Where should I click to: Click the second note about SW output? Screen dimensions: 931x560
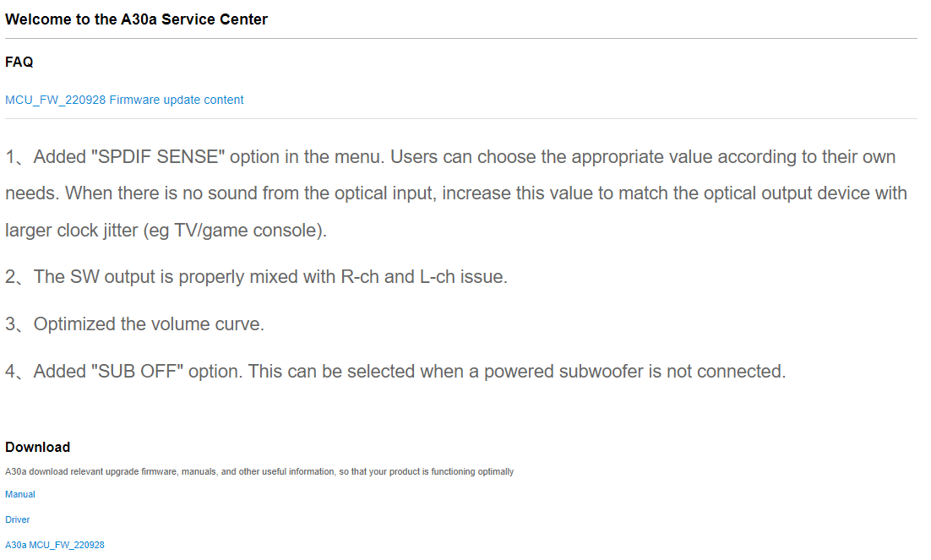point(257,277)
